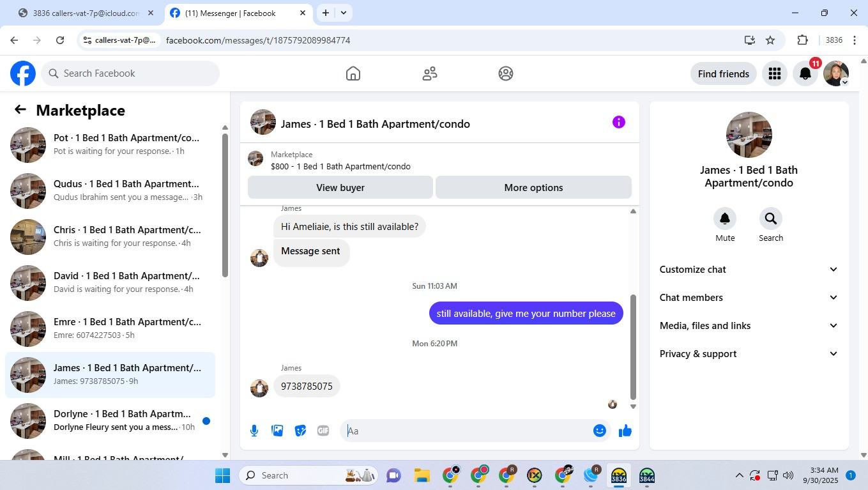868x490 pixels.
Task: Bookmark this page with the star icon
Action: (770, 40)
